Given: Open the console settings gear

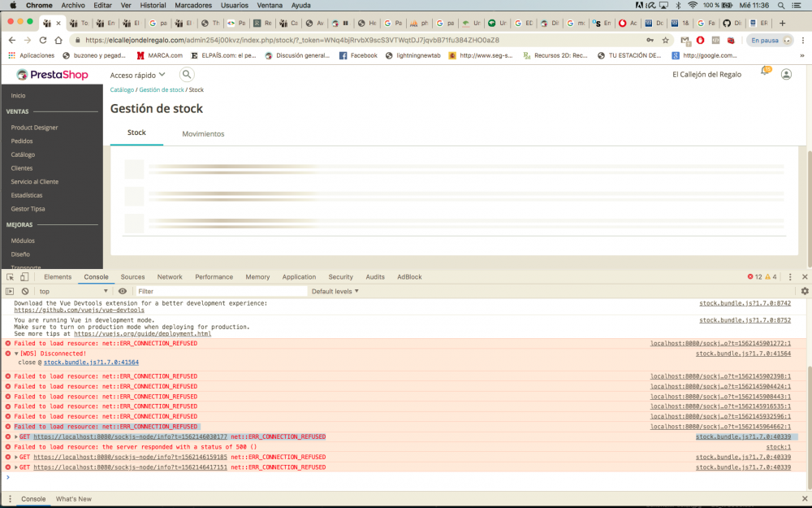Looking at the screenshot, I should [x=805, y=291].
